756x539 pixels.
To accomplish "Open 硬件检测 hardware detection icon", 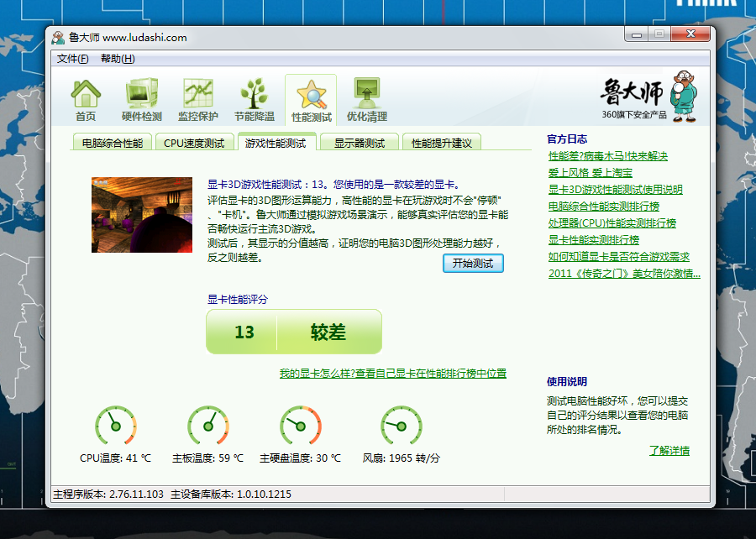I will click(x=141, y=100).
